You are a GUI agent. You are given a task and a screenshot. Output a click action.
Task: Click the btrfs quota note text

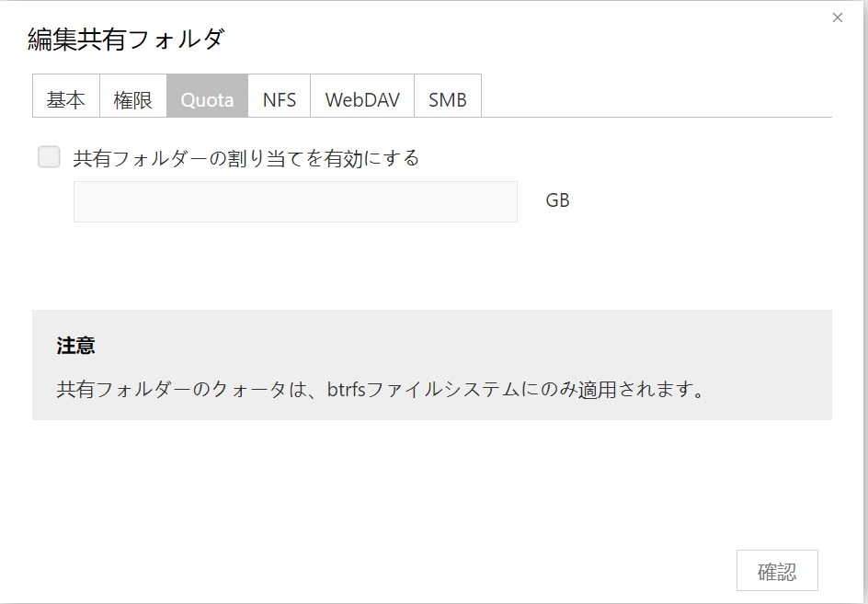(x=381, y=389)
